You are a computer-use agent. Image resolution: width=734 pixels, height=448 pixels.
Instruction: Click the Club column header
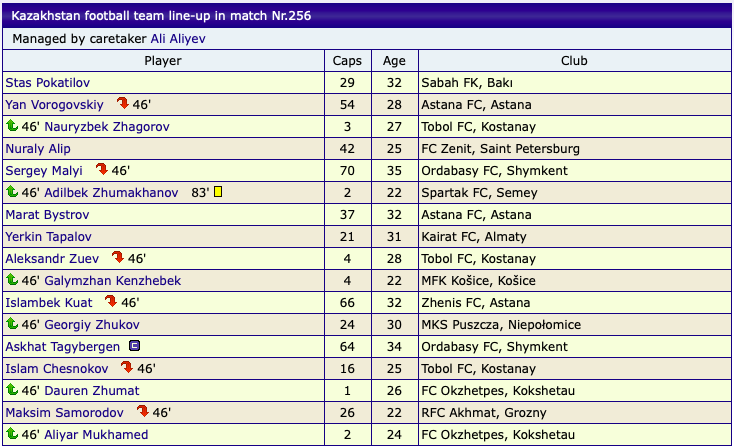(574, 61)
